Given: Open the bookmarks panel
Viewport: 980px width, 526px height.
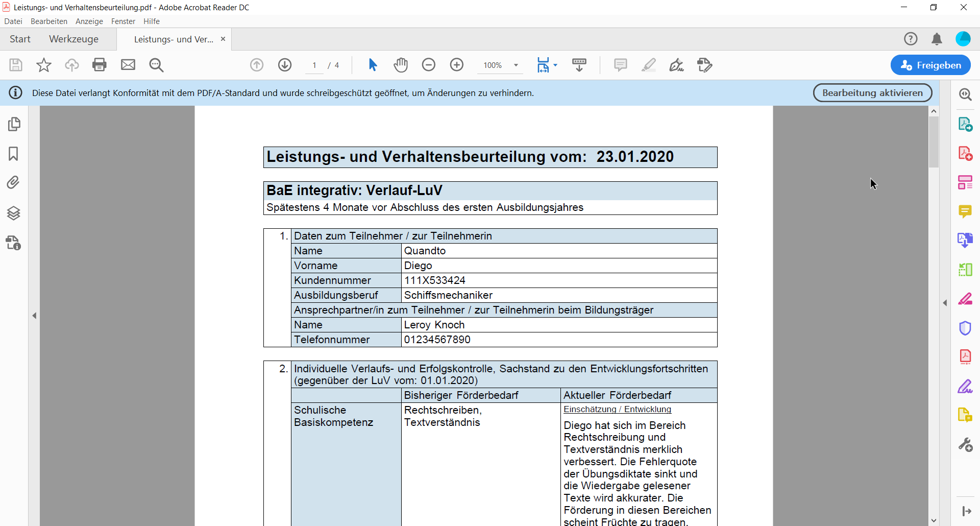Looking at the screenshot, I should click(x=13, y=154).
